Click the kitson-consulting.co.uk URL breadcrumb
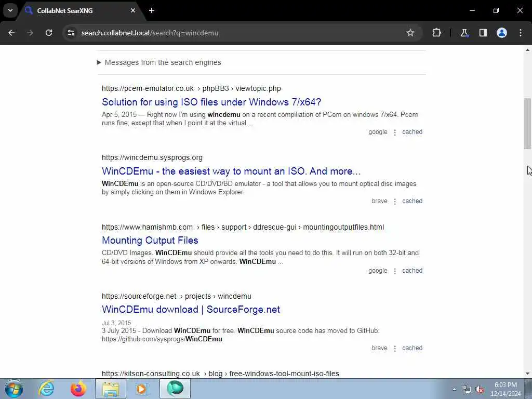The image size is (532, 399). click(220, 374)
